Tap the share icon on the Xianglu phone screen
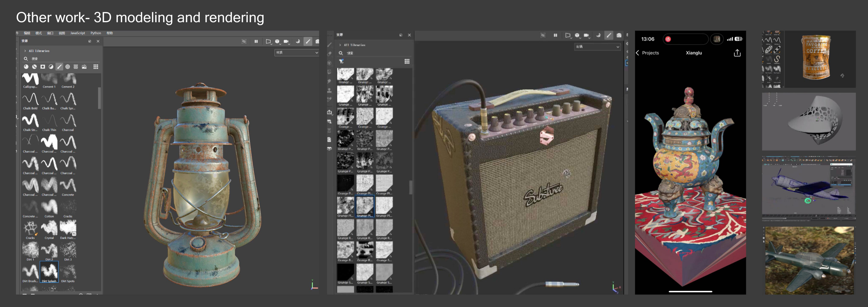Image resolution: width=868 pixels, height=307 pixels. [x=737, y=53]
